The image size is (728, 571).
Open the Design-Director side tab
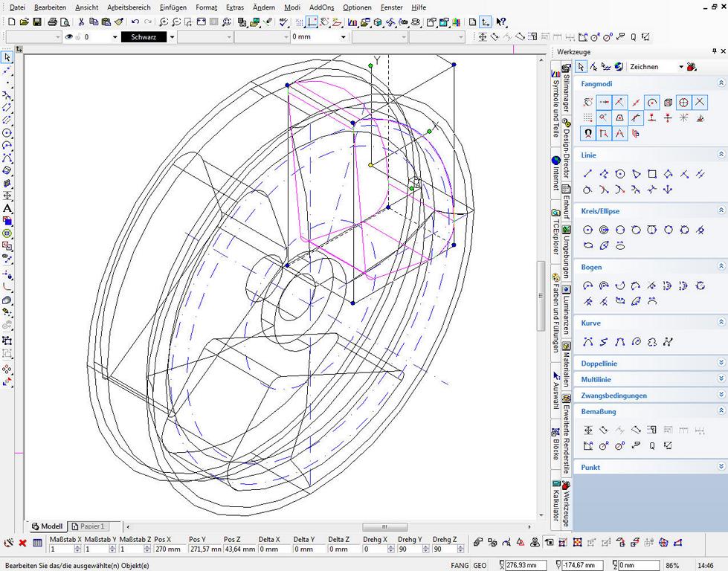point(567,149)
